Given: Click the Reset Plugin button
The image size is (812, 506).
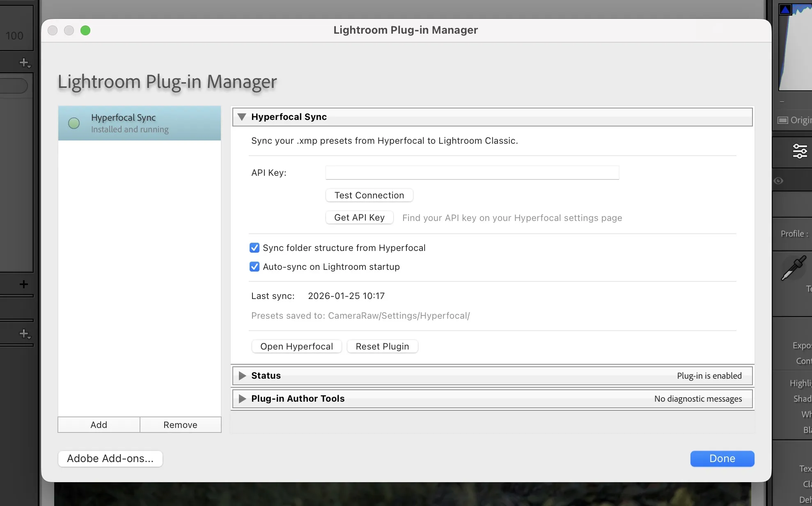Looking at the screenshot, I should [382, 346].
